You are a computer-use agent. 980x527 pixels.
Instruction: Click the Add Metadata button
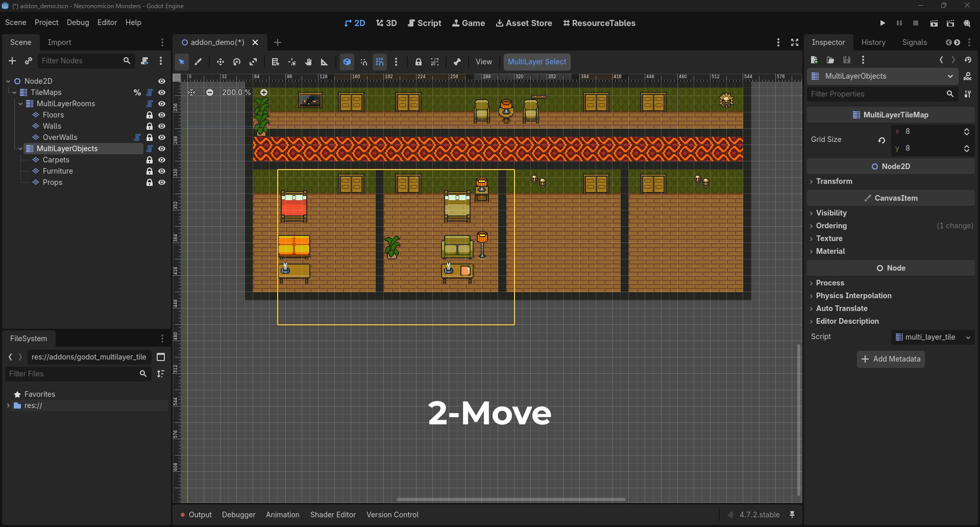[891, 359]
